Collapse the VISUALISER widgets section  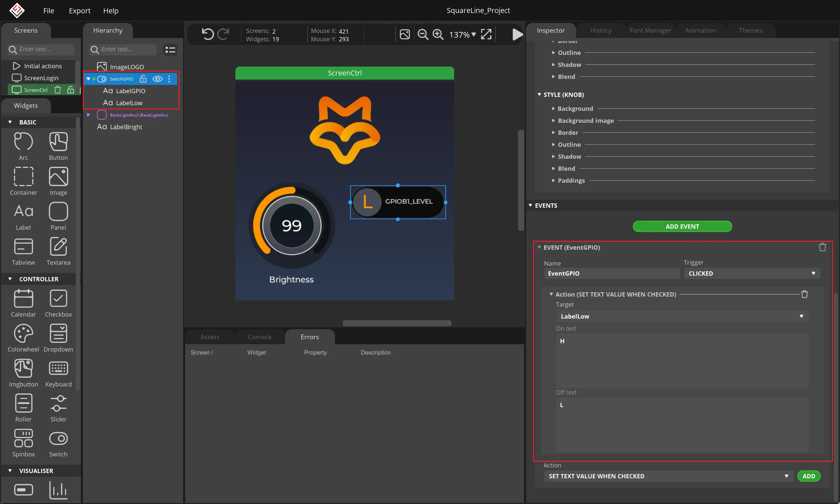click(10, 471)
